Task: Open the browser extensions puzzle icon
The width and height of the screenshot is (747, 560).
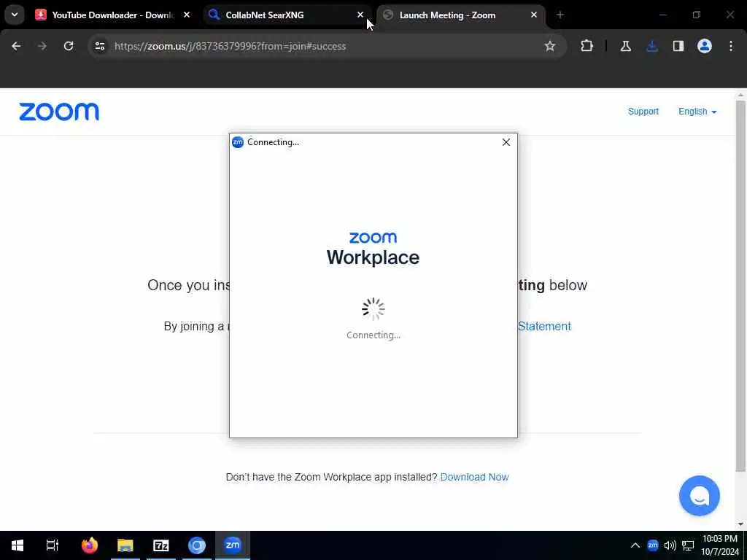Action: click(x=587, y=46)
